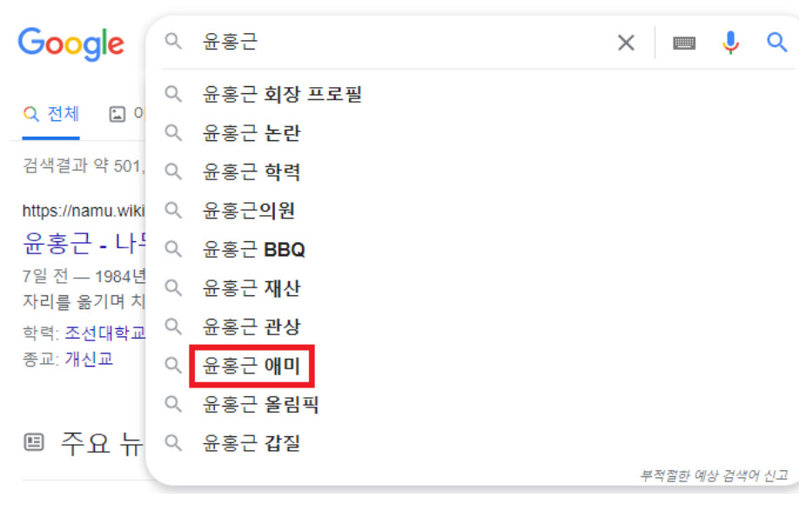Screen dimensions: 812x505
Task: Click magnifier icon beside 윤홍근 회장 프로필
Action: (174, 94)
